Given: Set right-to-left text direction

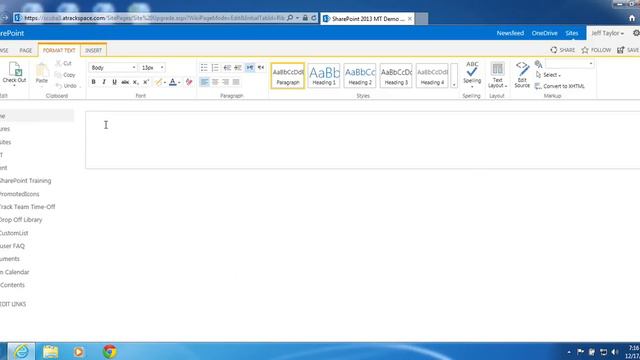Looking at the screenshot, I should pos(261,67).
